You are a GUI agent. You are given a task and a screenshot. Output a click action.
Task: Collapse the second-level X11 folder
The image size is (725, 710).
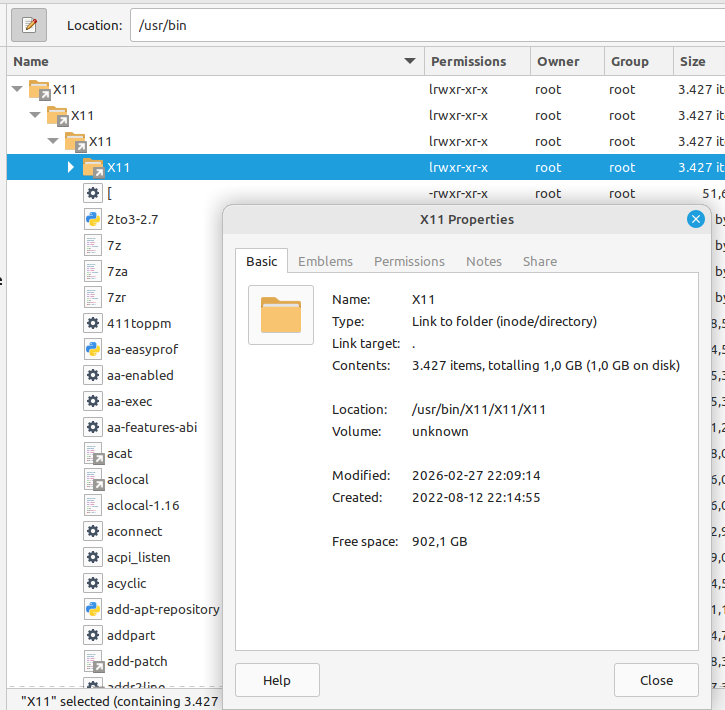tap(35, 115)
